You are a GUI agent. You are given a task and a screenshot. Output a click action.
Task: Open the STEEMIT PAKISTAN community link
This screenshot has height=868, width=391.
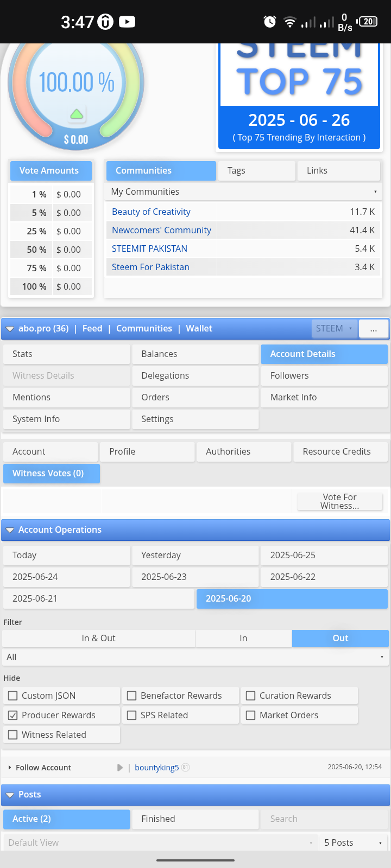tap(149, 248)
